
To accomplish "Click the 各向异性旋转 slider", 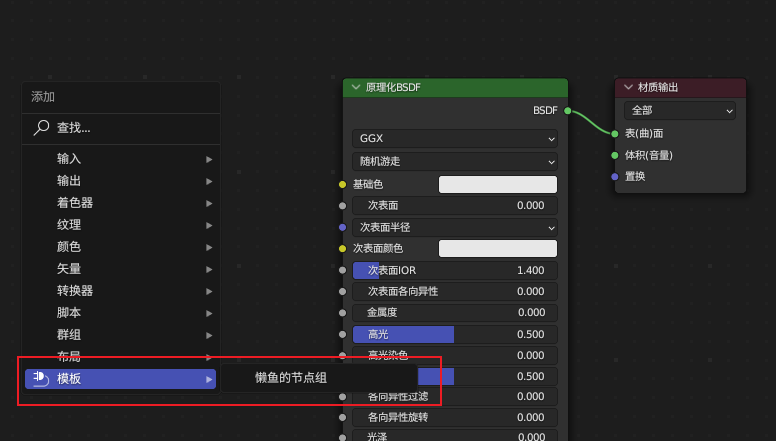I will click(x=455, y=418).
